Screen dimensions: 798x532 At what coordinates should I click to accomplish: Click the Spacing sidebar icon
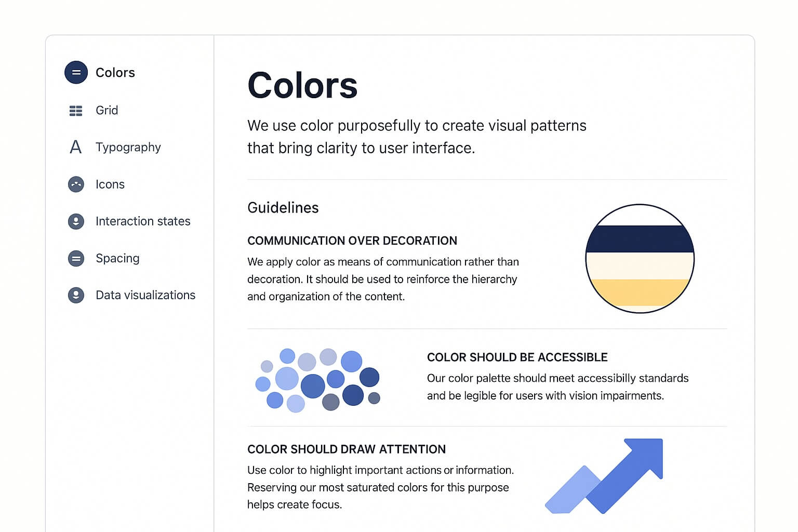(76, 258)
